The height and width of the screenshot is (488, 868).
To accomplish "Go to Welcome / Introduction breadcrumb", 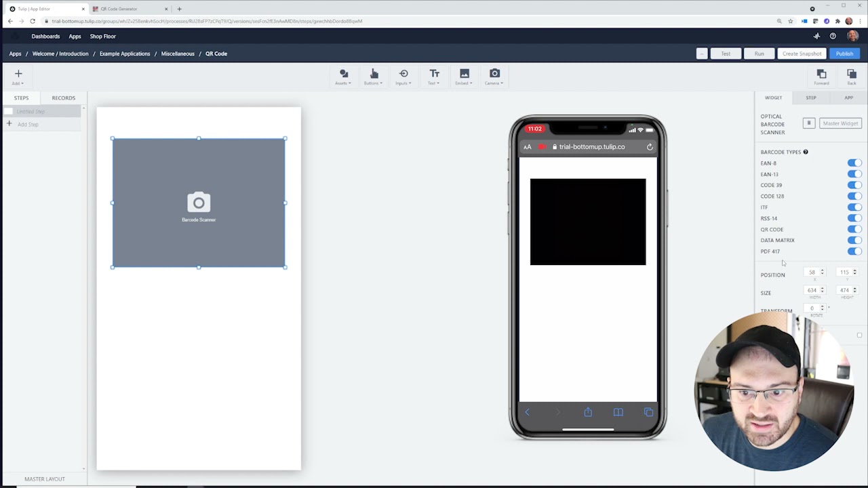I will (60, 54).
